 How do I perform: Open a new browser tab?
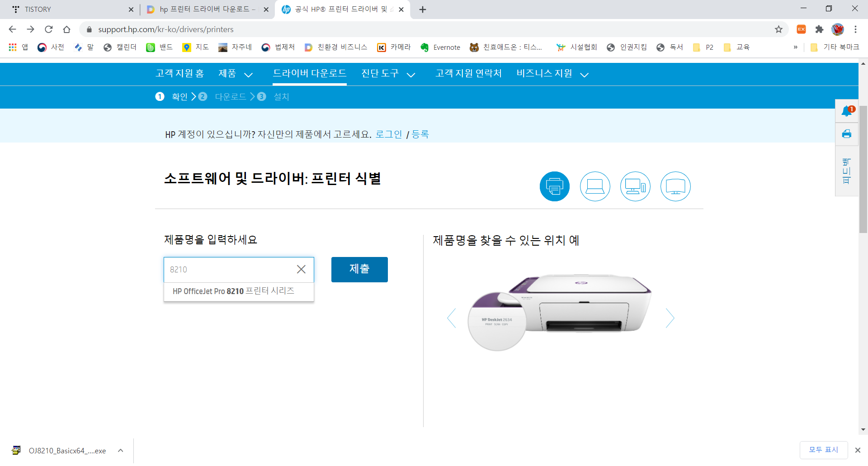[x=423, y=10]
